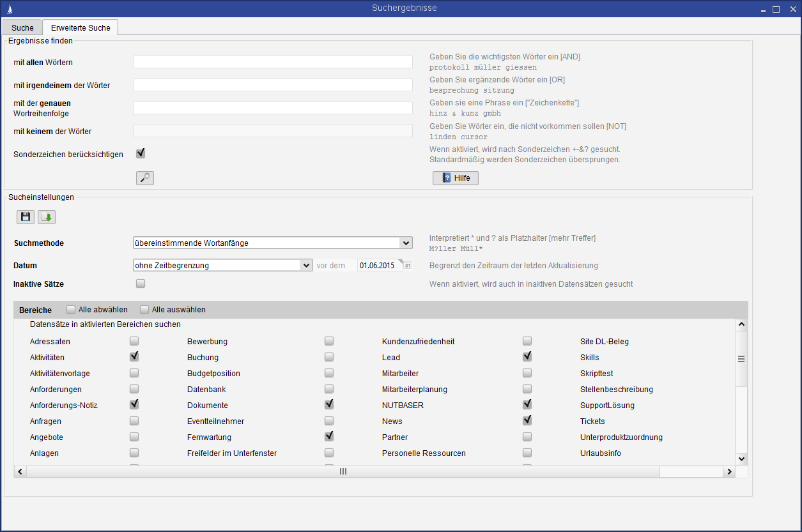Uncheck the Aktivitäten area checkbox
Image resolution: width=802 pixels, height=532 pixels.
pyautogui.click(x=134, y=357)
